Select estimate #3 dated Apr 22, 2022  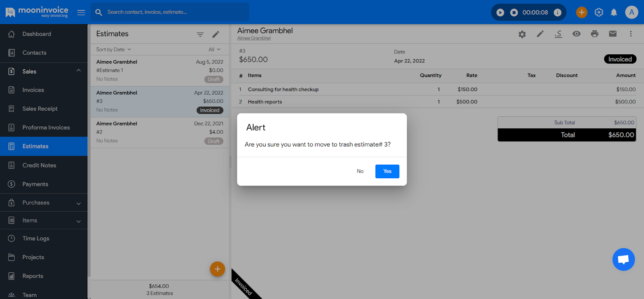click(x=160, y=102)
